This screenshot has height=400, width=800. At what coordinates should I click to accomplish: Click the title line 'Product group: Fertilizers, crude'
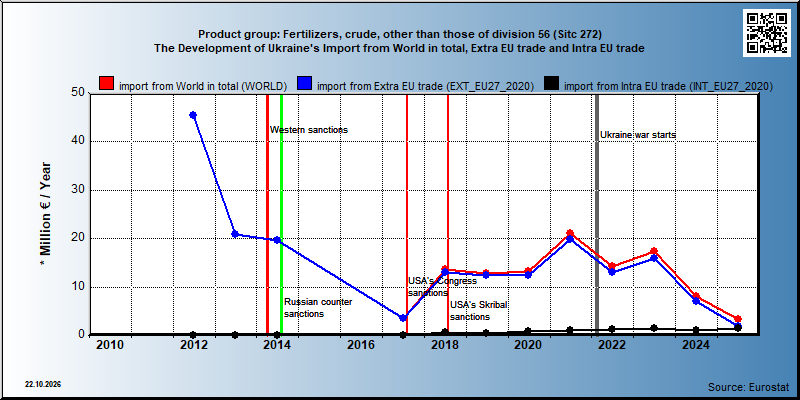pyautogui.click(x=400, y=35)
